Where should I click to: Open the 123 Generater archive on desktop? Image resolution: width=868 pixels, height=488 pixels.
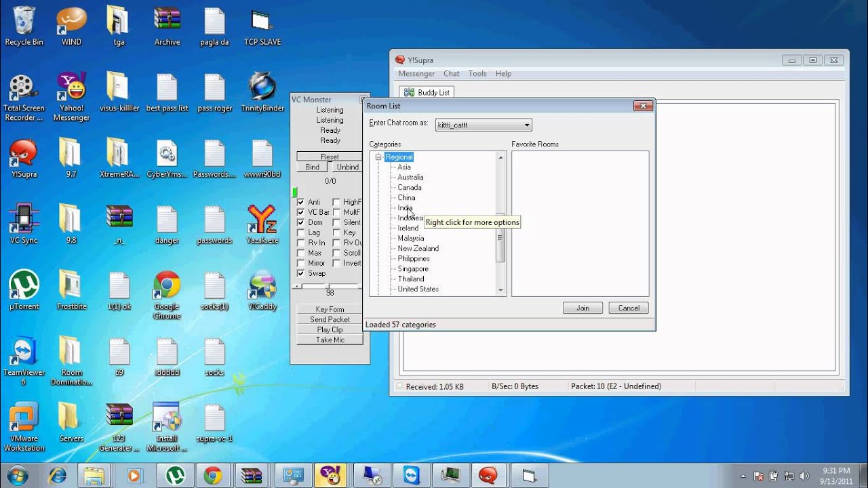point(119,427)
